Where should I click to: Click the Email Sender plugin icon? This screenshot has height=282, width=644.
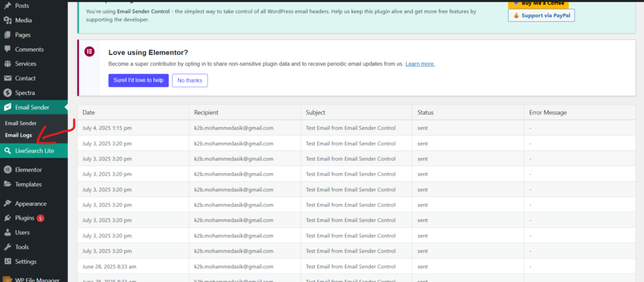(8, 107)
